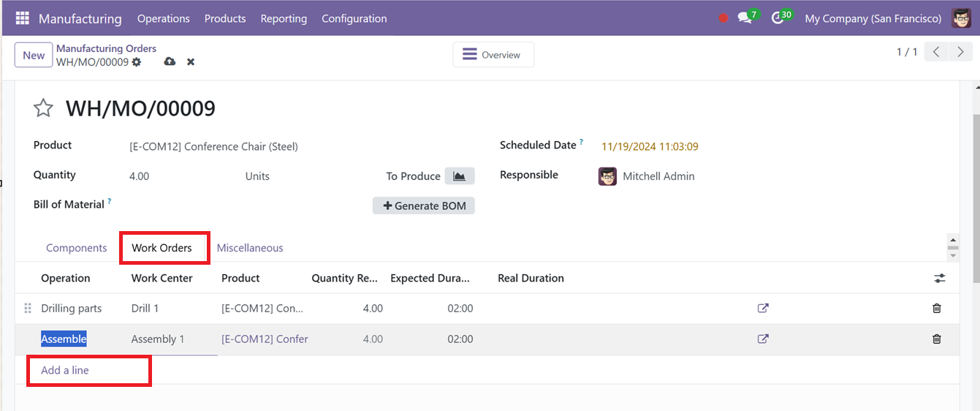Click the Generate BOM button
Screen dimensions: 980x411
point(424,205)
